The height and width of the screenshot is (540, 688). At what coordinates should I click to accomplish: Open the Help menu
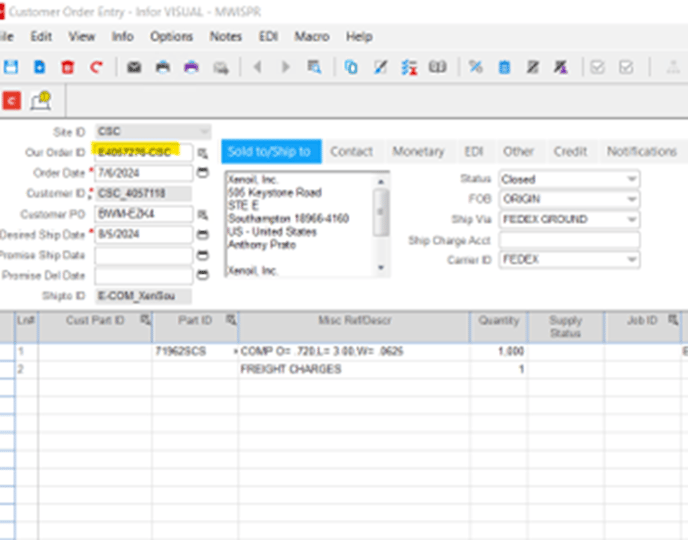(359, 36)
